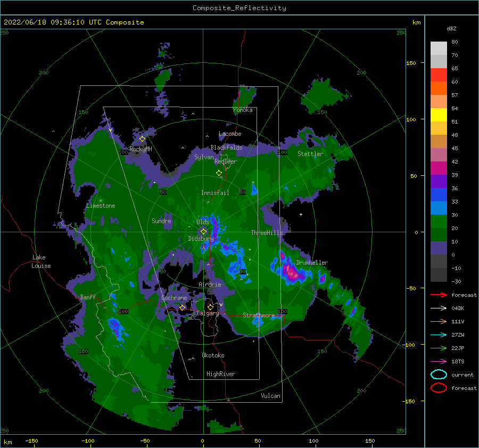Pick the light gray swatch between 80 and 70
The image size is (479, 448).
pyautogui.click(x=439, y=48)
